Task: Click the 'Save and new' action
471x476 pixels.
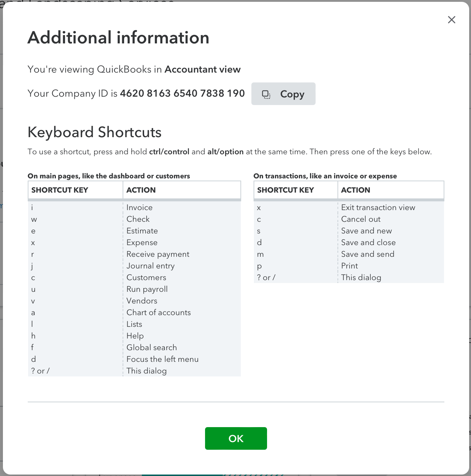Action: click(x=366, y=231)
